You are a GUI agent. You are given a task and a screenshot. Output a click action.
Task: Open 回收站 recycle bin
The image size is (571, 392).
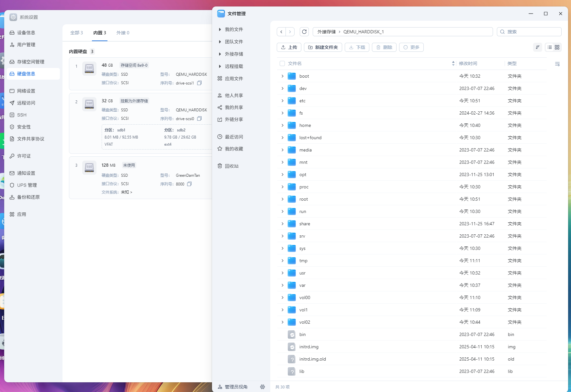[x=231, y=166]
